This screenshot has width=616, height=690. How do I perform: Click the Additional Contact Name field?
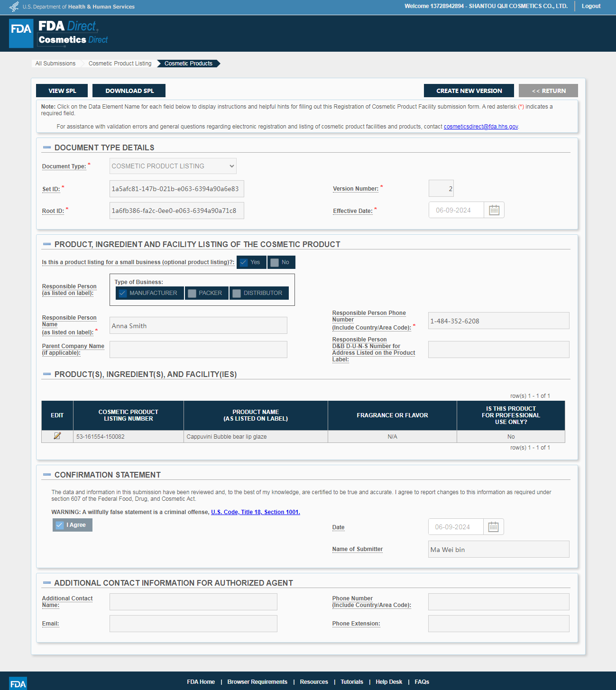point(193,602)
